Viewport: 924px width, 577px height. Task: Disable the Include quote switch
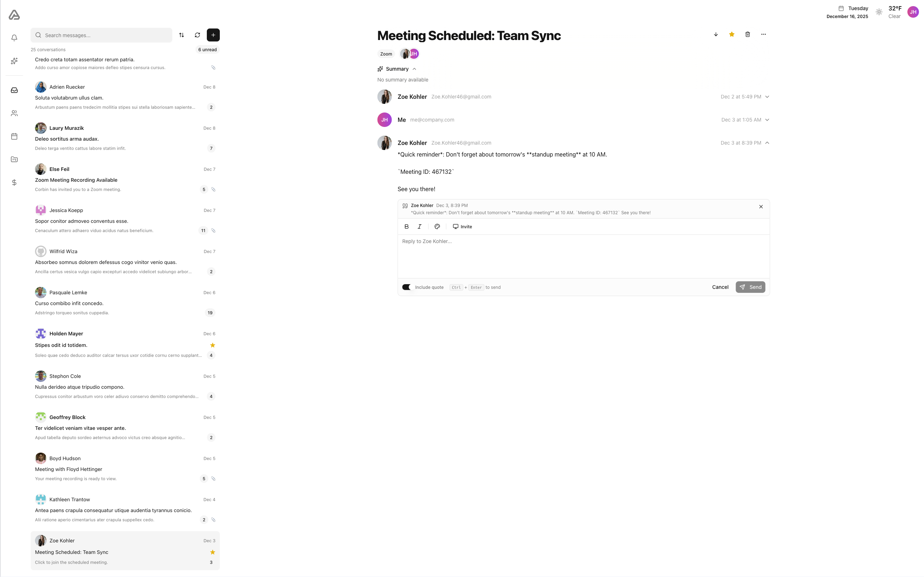pos(407,287)
